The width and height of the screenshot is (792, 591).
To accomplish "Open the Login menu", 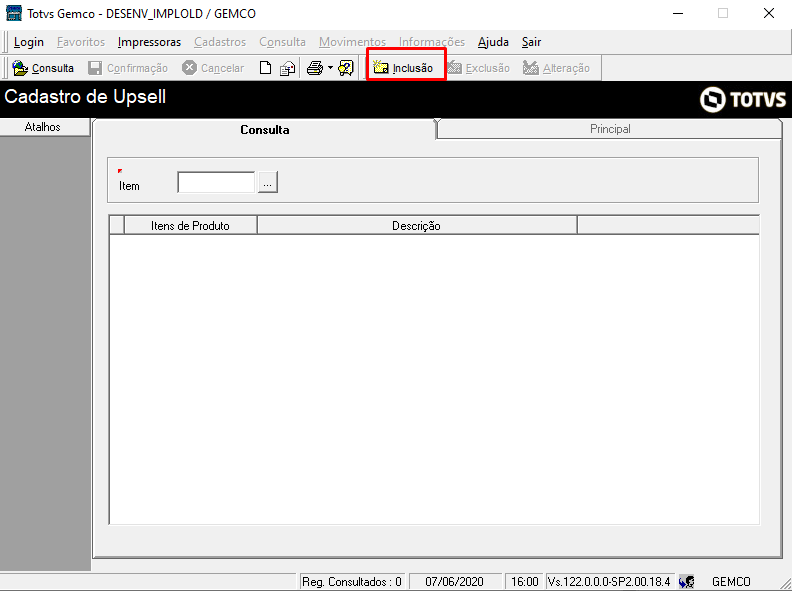I will (29, 42).
